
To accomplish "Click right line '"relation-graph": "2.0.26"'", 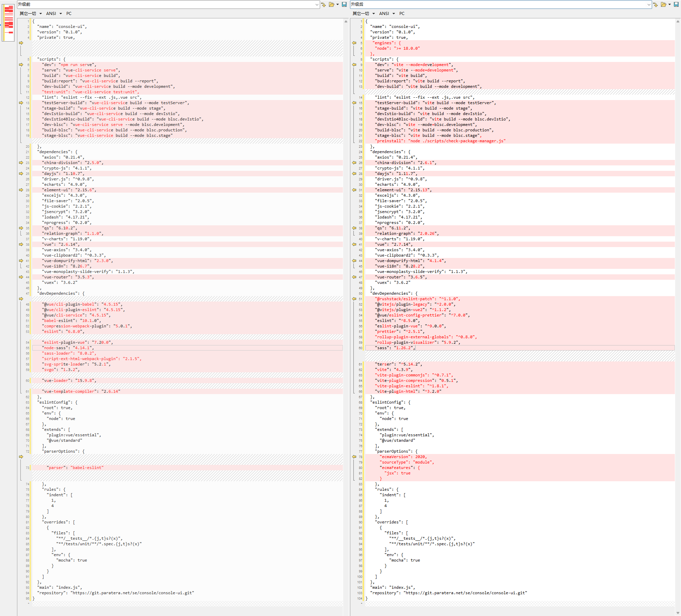I will [407, 233].
